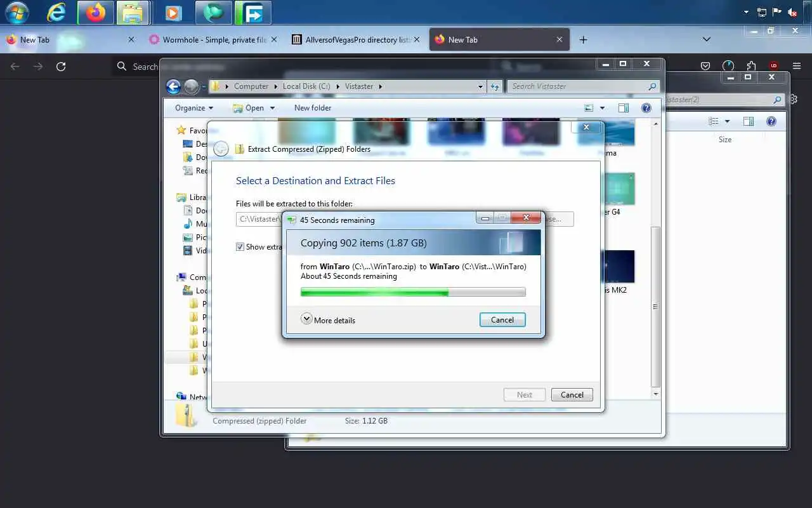Open the Firefox hamburger menu
This screenshot has height=508, width=812.
(x=797, y=66)
